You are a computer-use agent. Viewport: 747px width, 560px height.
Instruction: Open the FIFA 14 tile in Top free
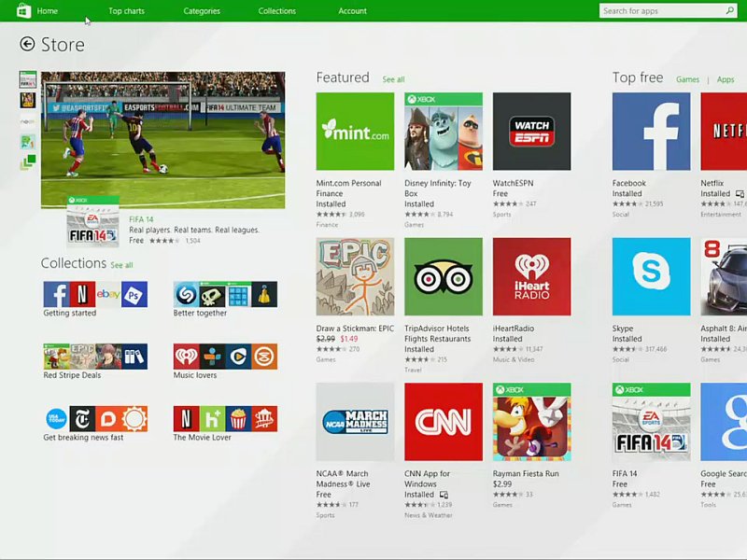click(x=651, y=422)
